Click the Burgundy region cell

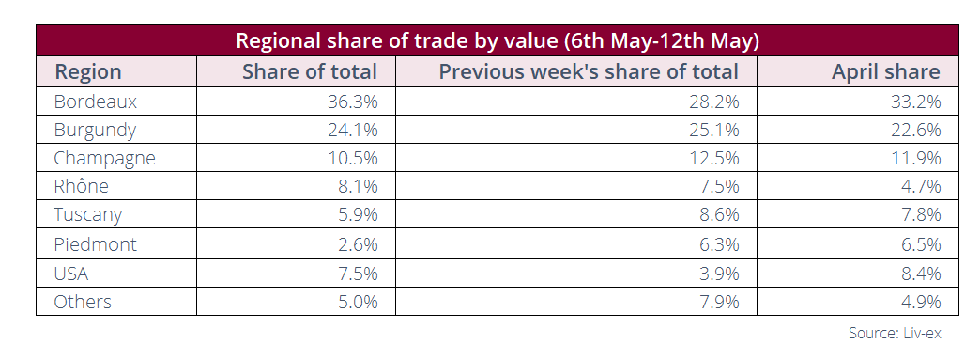click(x=116, y=130)
